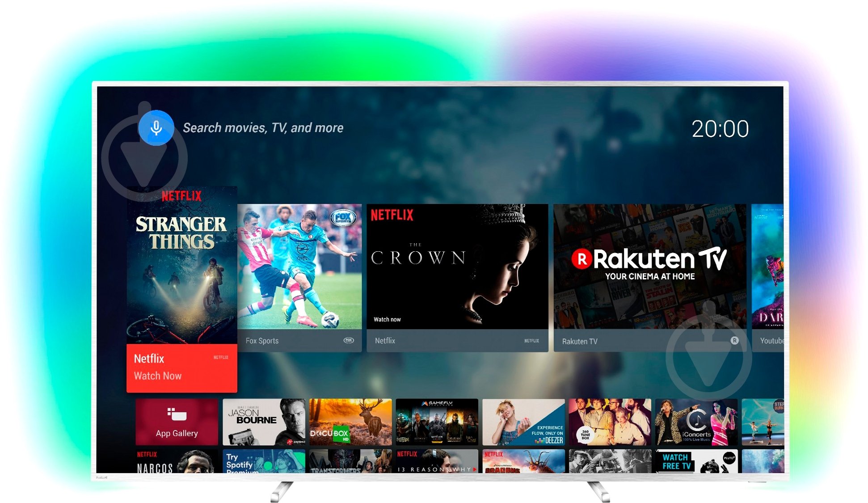Open the DocuBox HD channel tile
The image size is (868, 503).
350,422
